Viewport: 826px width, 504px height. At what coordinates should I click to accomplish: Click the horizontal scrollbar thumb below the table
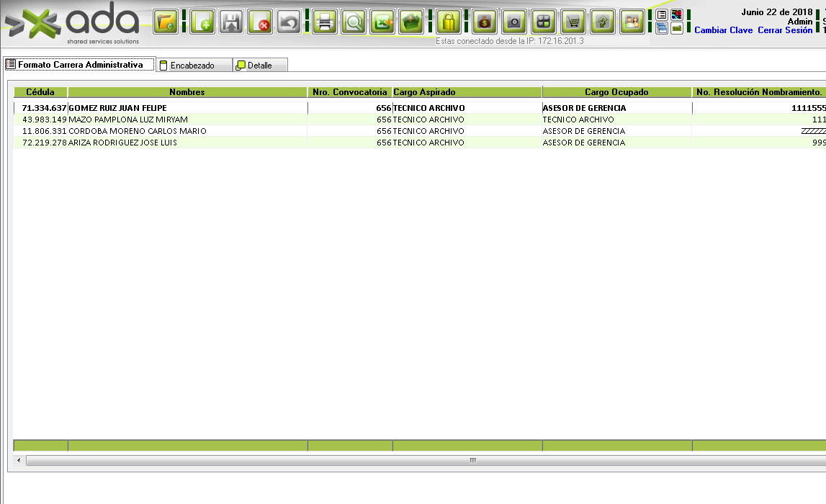click(x=472, y=460)
